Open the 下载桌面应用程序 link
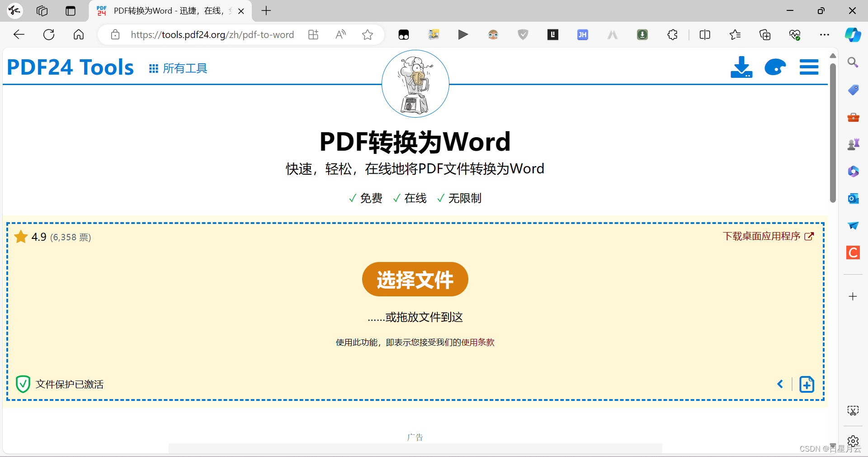868x457 pixels. coord(768,236)
